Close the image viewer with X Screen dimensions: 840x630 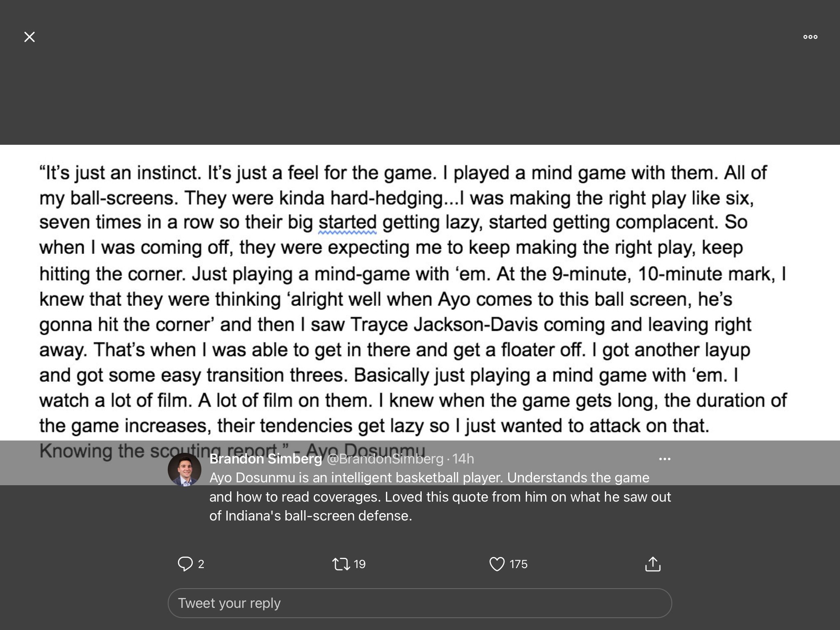click(30, 37)
